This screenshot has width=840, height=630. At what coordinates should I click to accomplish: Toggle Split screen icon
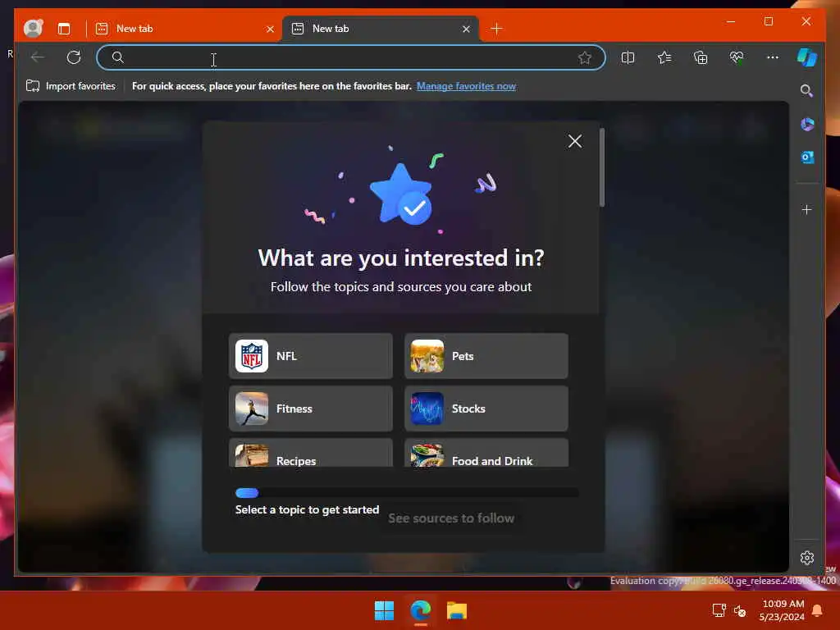tap(628, 57)
